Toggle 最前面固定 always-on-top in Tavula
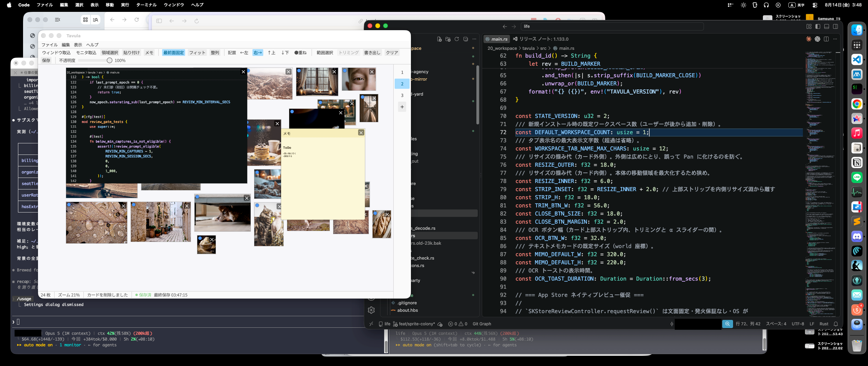 coord(173,53)
